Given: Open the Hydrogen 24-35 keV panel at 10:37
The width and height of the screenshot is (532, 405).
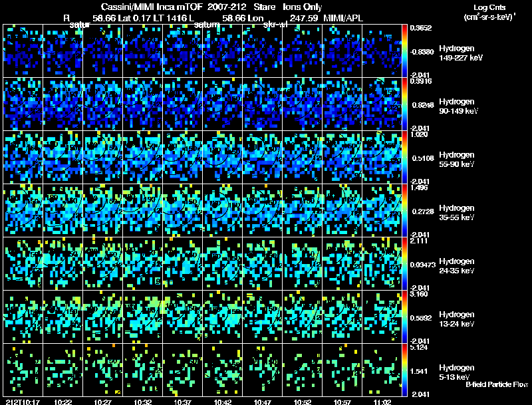Looking at the screenshot, I should tap(182, 264).
